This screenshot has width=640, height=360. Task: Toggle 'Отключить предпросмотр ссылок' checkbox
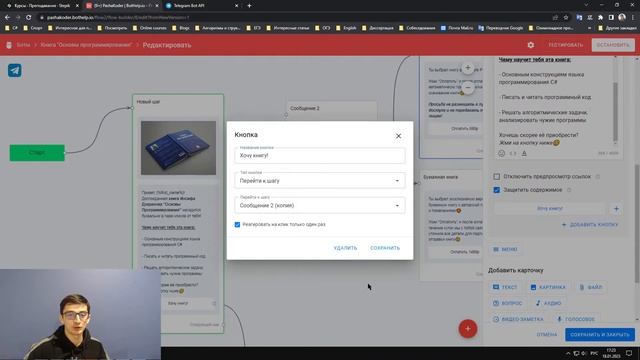click(x=497, y=177)
